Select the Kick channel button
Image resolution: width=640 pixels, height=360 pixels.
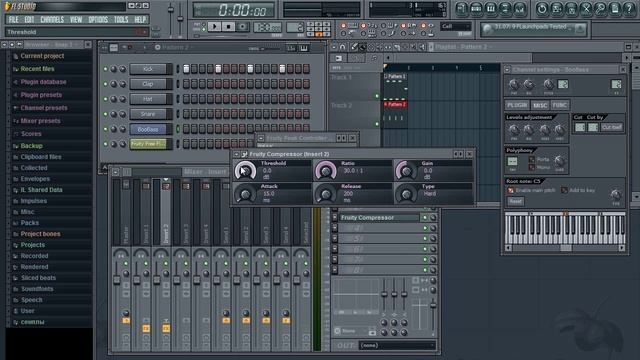coord(148,69)
